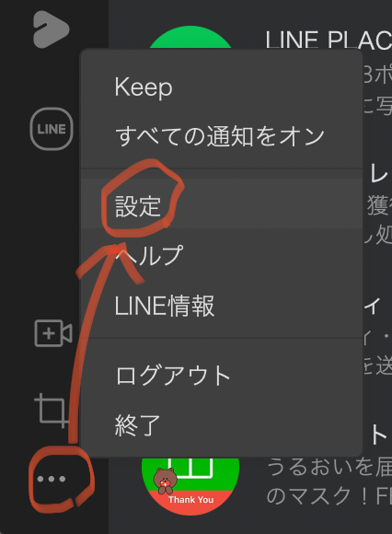The height and width of the screenshot is (534, 392).
Task: Click the rounded LINE logo sidebar icon
Action: tap(52, 129)
